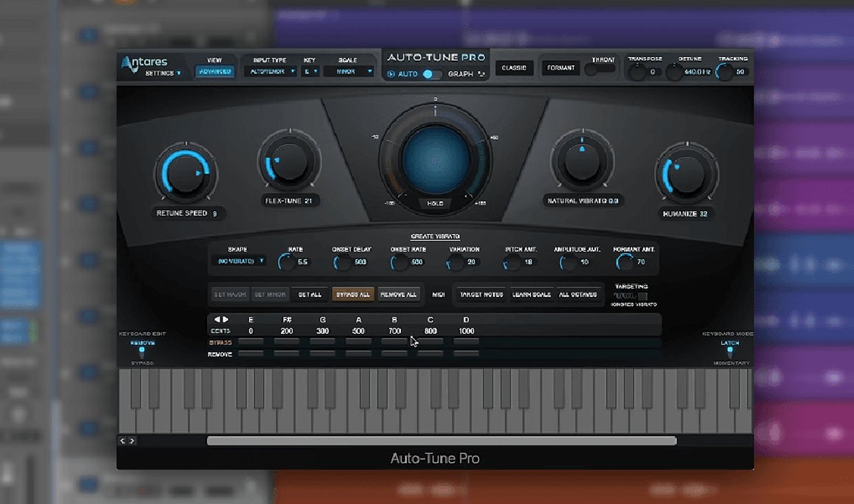Click the Humanize knob
This screenshot has width=854, height=504.
686,174
